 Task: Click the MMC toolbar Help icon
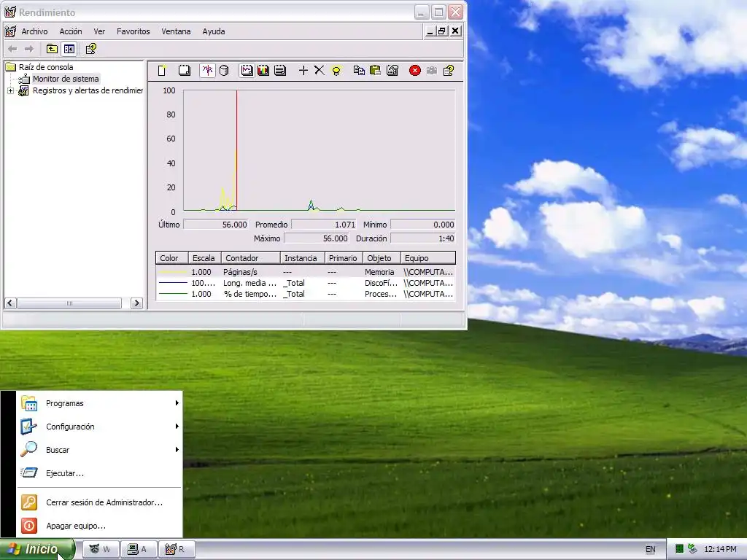pyautogui.click(x=91, y=49)
